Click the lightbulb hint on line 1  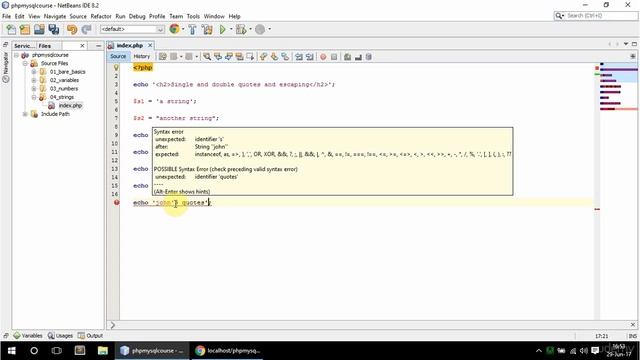116,67
